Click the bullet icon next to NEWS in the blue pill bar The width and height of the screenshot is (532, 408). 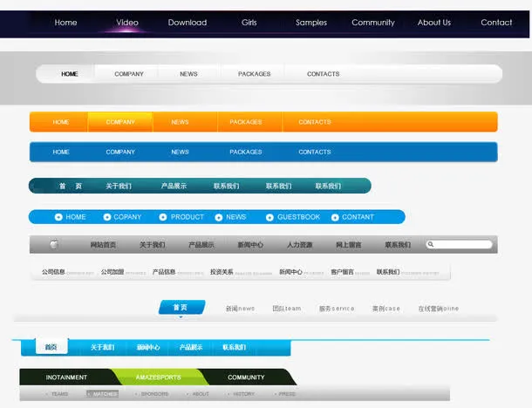[x=219, y=217]
